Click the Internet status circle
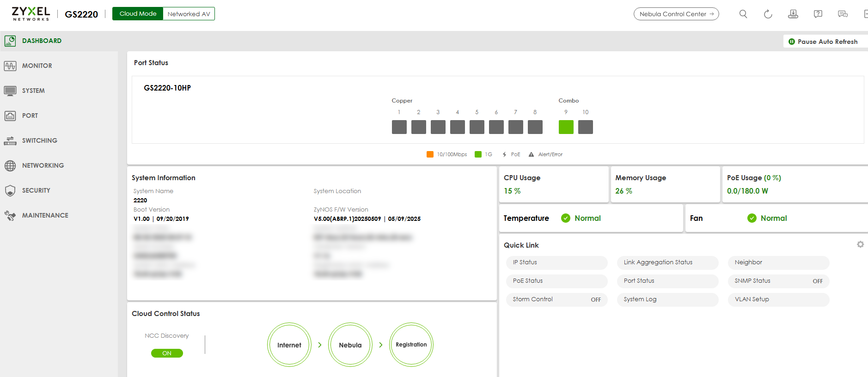Viewport: 868px width, 377px height. click(x=289, y=345)
